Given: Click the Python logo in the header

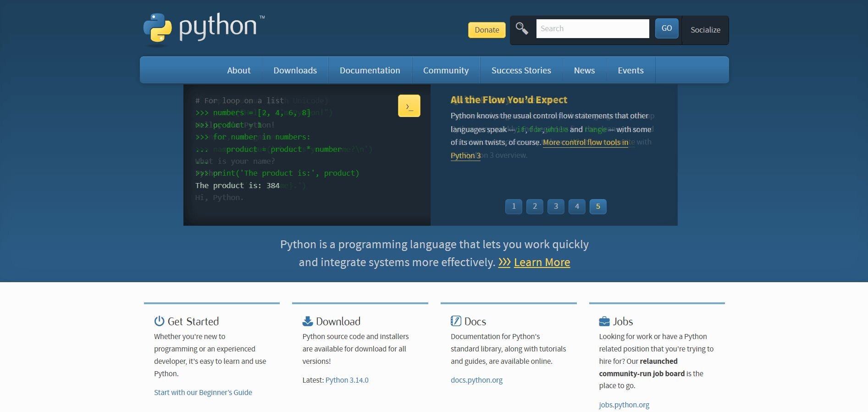Looking at the screenshot, I should coord(204,28).
